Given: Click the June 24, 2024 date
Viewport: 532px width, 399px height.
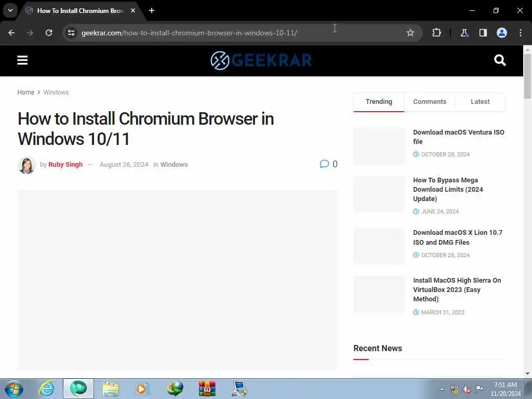Looking at the screenshot, I should pos(440,211).
